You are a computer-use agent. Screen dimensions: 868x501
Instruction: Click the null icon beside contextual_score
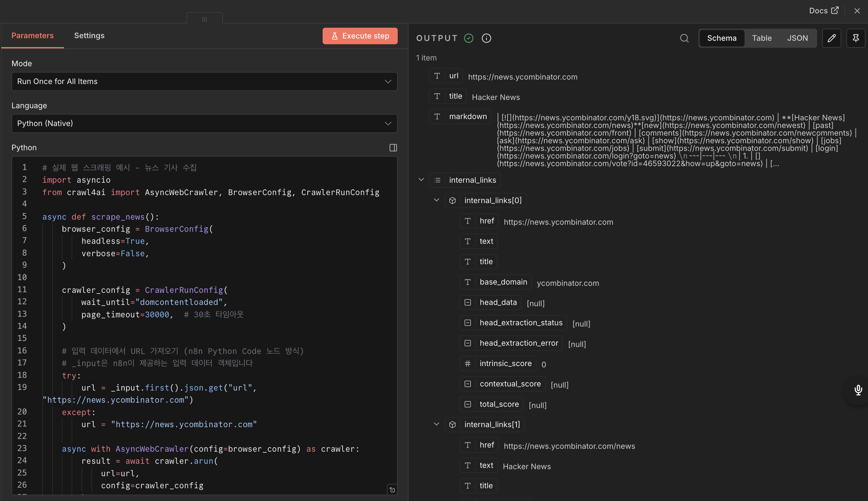[468, 384]
